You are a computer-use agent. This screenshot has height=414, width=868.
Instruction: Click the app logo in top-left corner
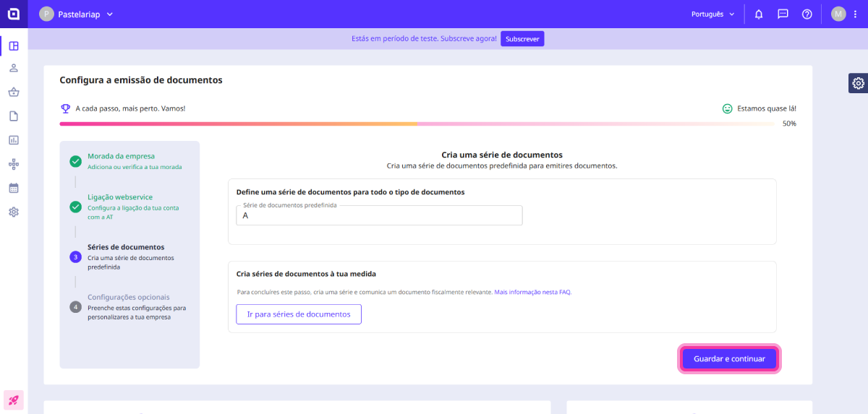14,14
